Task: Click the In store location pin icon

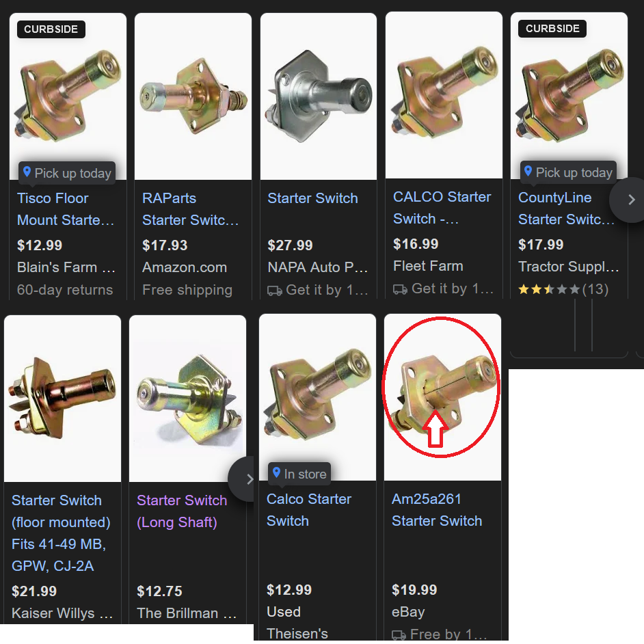Action: point(276,472)
